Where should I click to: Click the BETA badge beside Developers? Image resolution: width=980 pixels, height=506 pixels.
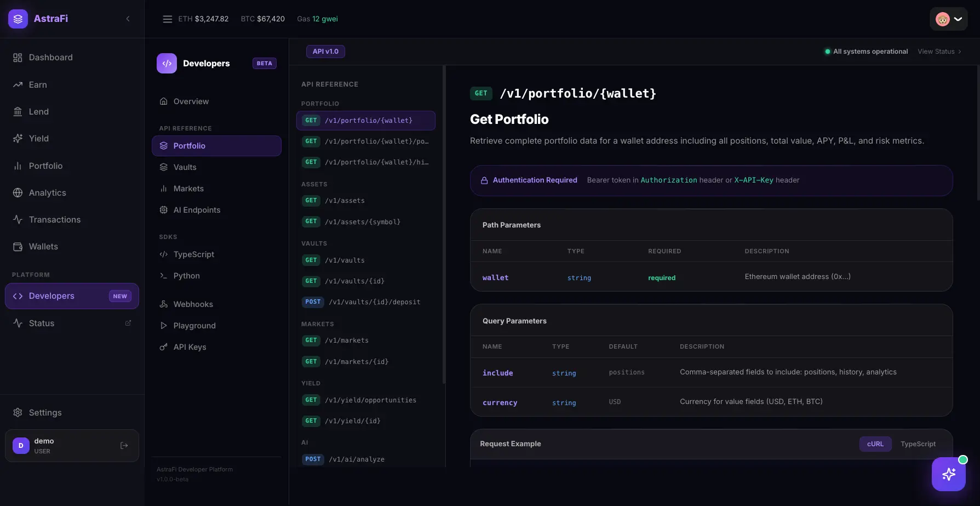coord(264,64)
